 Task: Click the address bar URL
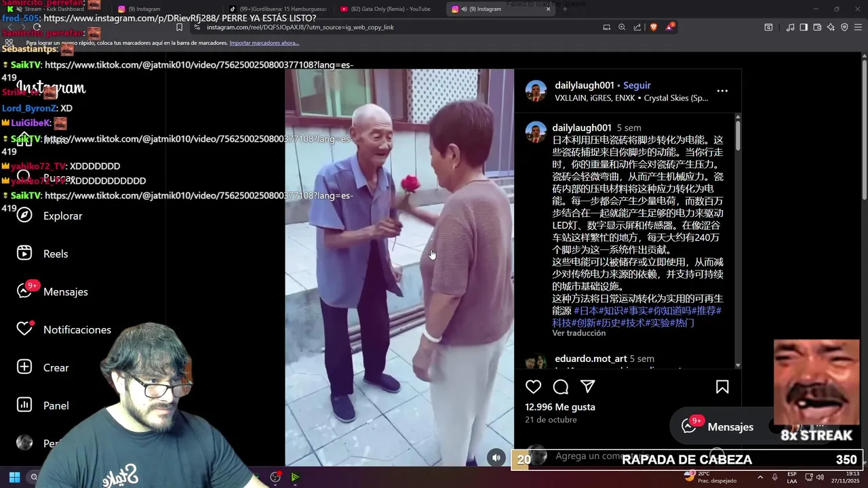coord(300,27)
